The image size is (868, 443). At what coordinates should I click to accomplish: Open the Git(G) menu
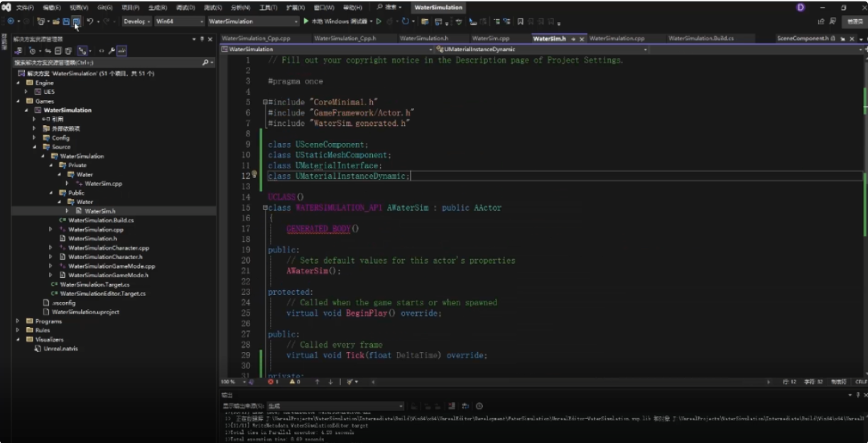105,7
